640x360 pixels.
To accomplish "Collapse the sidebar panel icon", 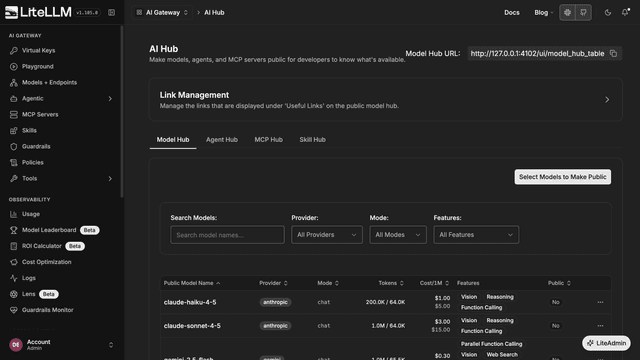I will [111, 13].
